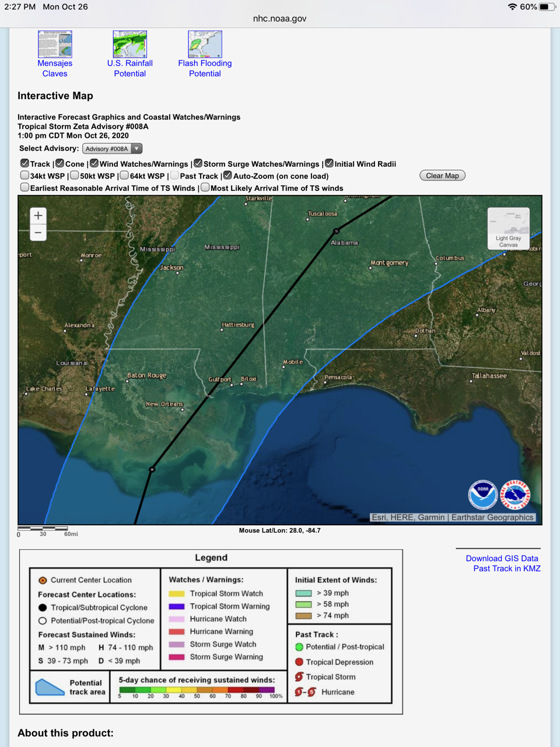The height and width of the screenshot is (747, 560).
Task: Toggle Auto-Zoom on cone load checkbox
Action: [228, 175]
